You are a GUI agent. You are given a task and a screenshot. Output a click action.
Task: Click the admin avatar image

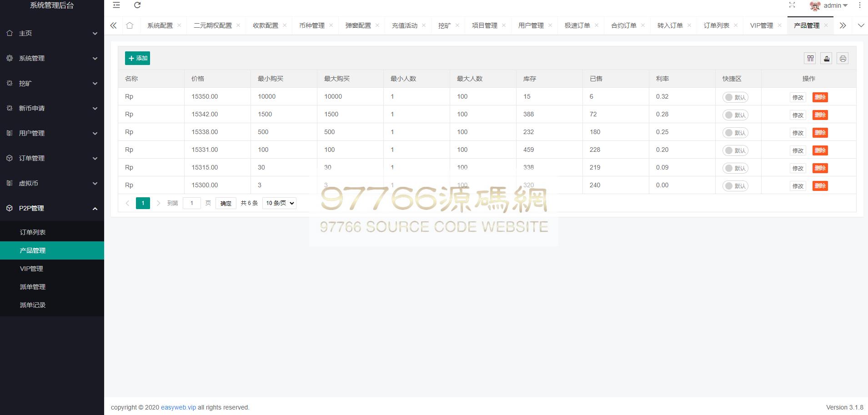[x=815, y=6]
